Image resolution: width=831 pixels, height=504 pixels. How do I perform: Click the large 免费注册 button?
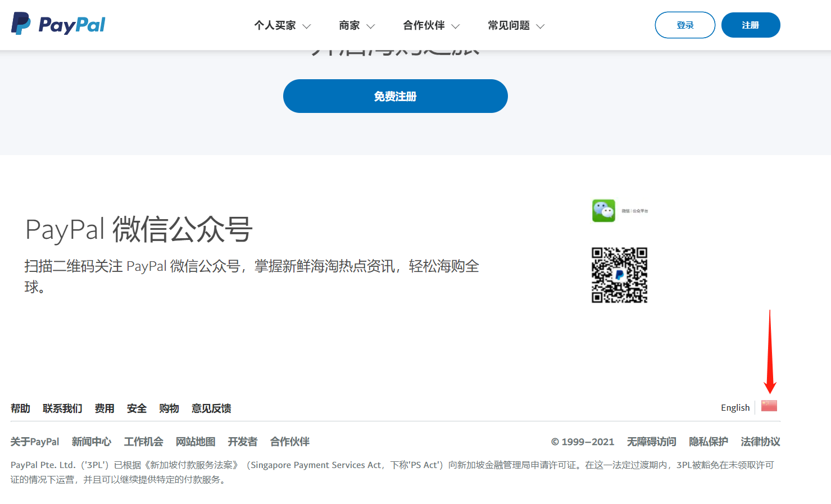pyautogui.click(x=395, y=96)
